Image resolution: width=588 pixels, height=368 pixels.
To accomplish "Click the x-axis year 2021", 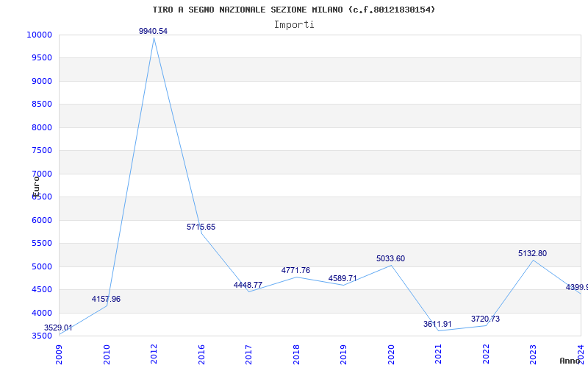I will tap(438, 355).
